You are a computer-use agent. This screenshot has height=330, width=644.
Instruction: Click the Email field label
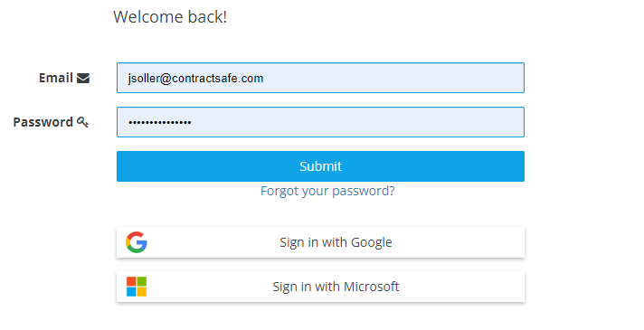[x=56, y=78]
